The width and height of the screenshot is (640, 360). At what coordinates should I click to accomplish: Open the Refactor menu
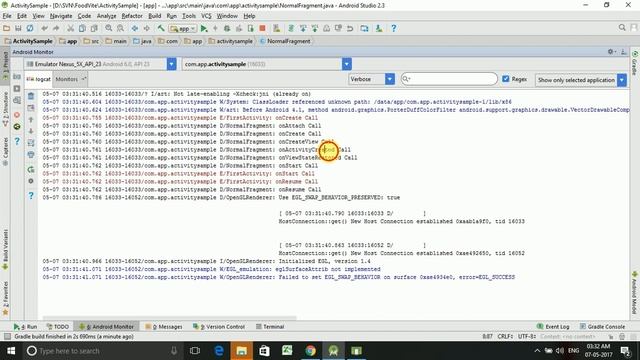[132, 16]
